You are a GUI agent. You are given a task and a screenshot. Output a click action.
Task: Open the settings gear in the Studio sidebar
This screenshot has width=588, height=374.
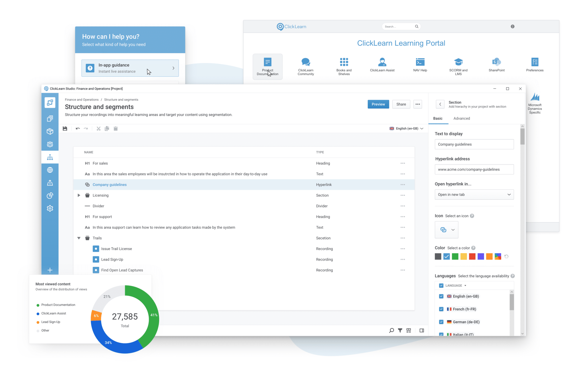point(50,208)
